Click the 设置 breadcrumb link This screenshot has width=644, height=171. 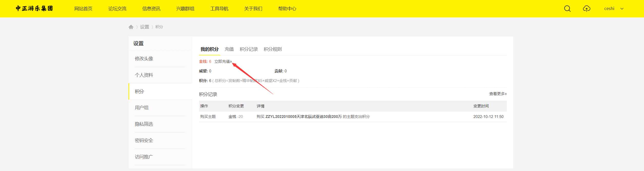point(144,27)
